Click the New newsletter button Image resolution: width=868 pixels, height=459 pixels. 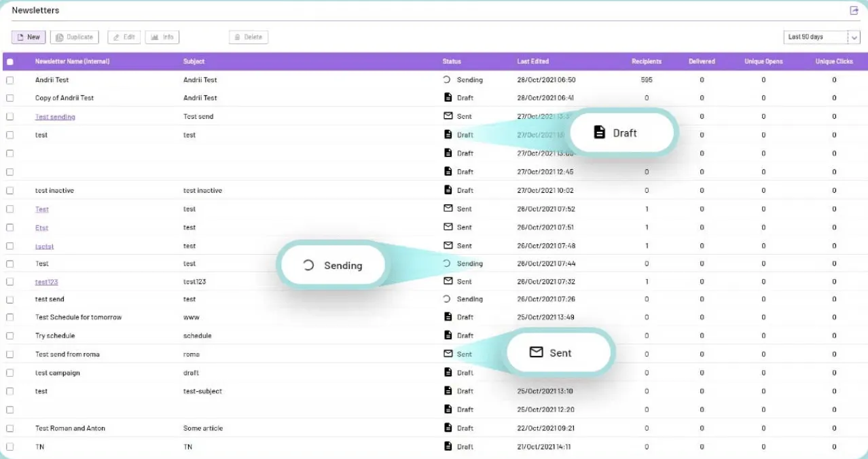point(29,37)
